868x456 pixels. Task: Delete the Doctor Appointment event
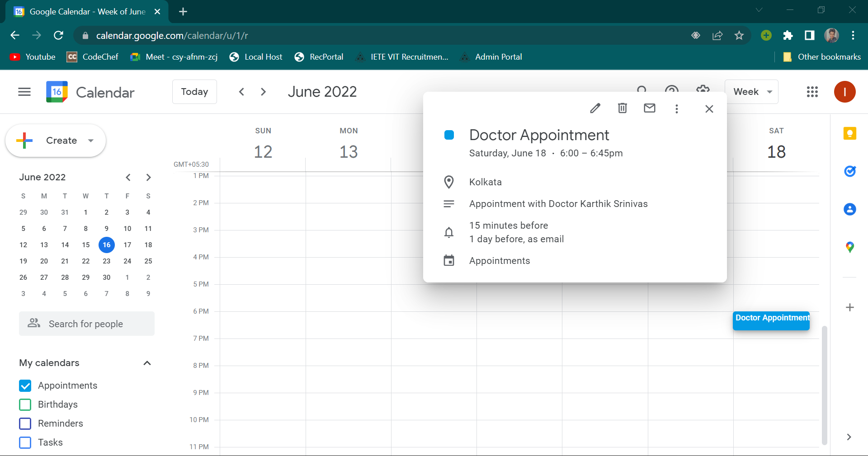(x=622, y=108)
